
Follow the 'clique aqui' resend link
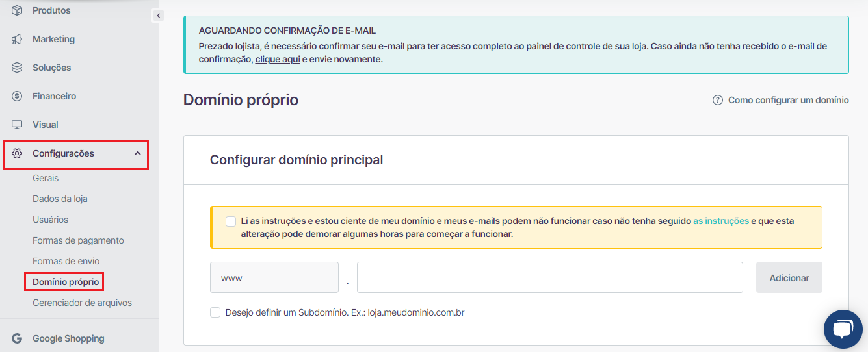[x=278, y=60]
